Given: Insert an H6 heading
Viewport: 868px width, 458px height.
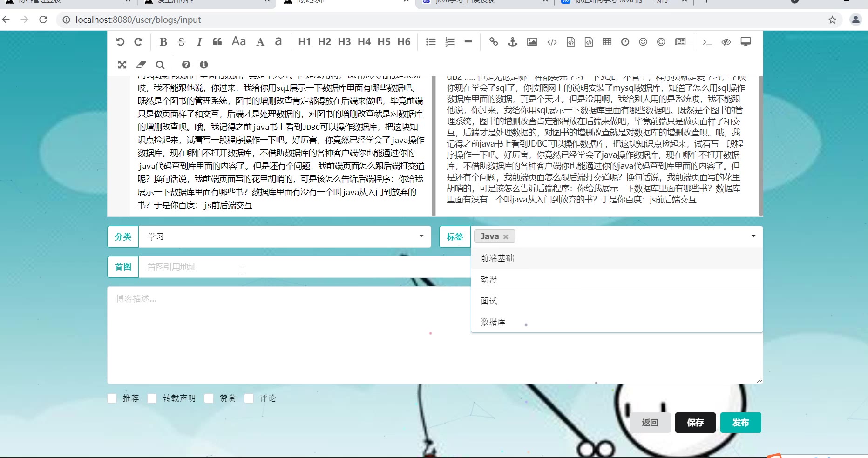Looking at the screenshot, I should [x=404, y=42].
